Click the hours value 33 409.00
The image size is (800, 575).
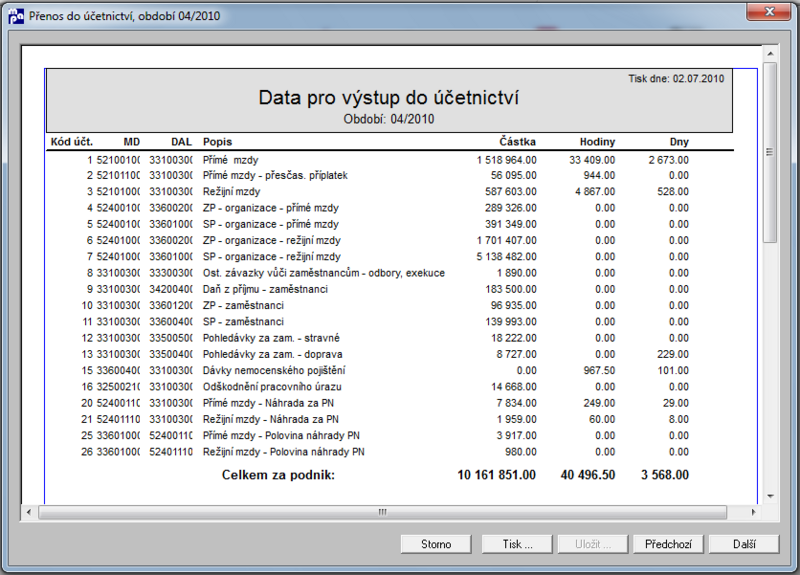click(x=592, y=160)
